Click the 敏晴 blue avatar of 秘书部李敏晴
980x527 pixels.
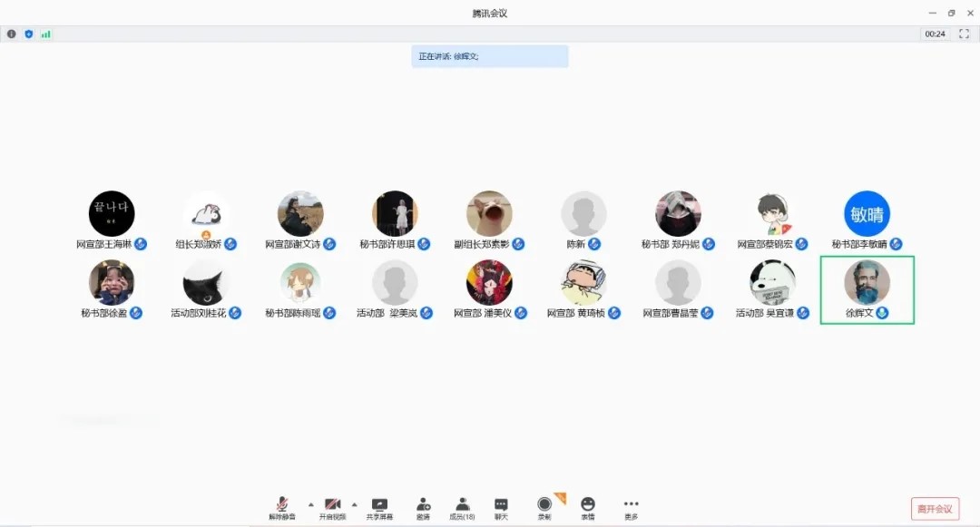click(x=867, y=214)
